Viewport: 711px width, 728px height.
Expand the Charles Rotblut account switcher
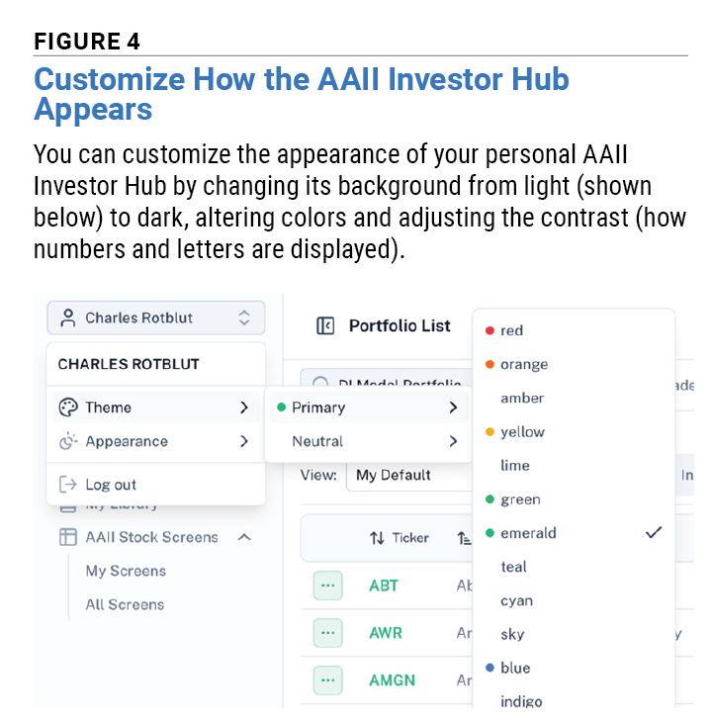coord(156,318)
